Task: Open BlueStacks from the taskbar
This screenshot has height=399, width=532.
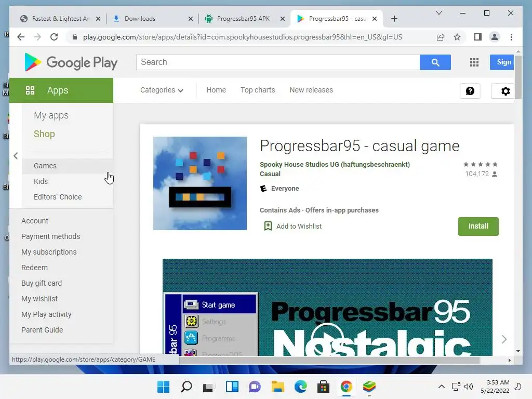Action: pyautogui.click(x=369, y=387)
